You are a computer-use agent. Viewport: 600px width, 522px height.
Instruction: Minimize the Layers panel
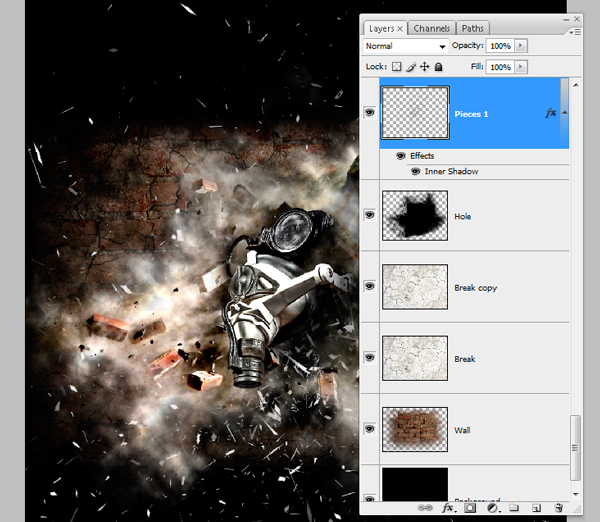point(566,19)
